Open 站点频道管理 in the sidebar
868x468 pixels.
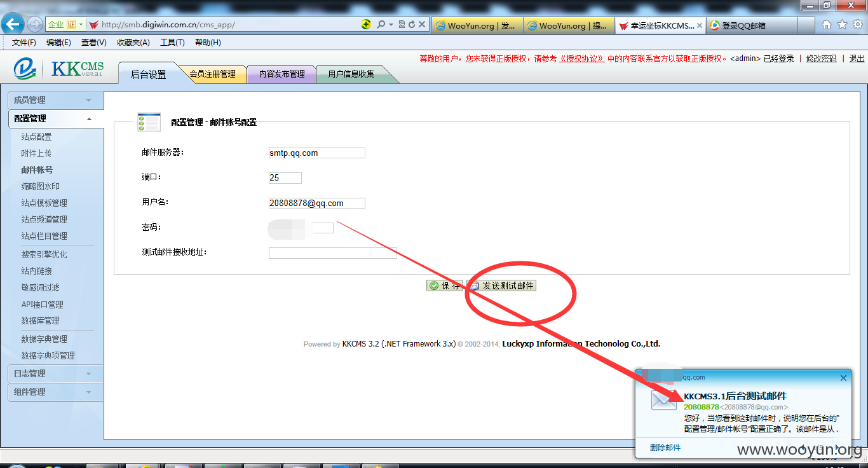click(44, 219)
